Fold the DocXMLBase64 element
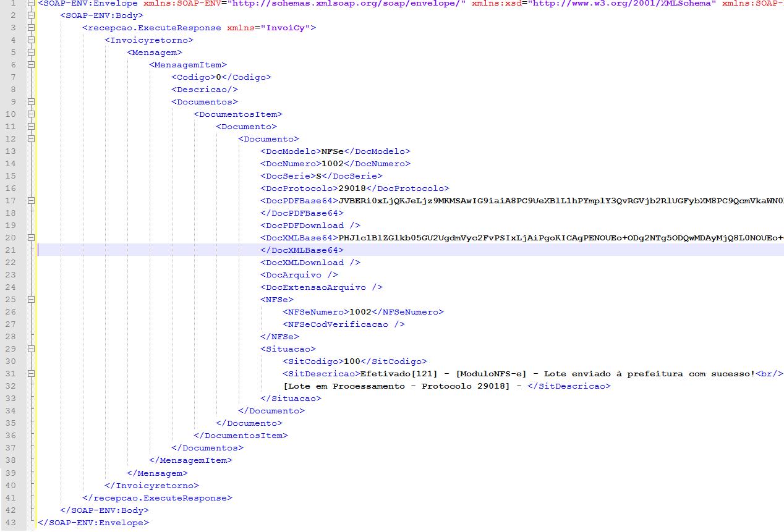This screenshot has height=532, width=784. tap(31, 238)
